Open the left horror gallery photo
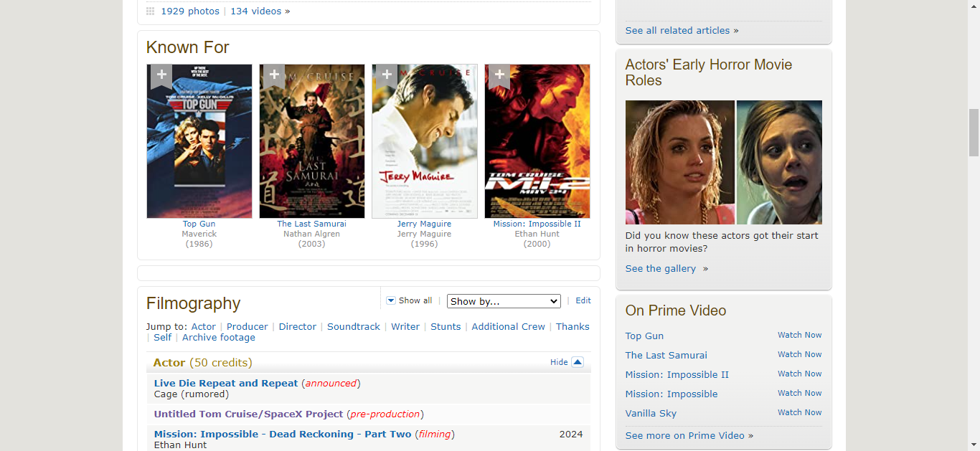980x451 pixels. [680, 162]
